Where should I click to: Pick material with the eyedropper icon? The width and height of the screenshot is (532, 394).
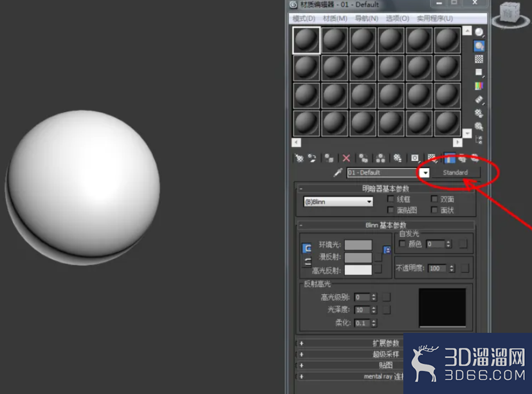pyautogui.click(x=338, y=173)
